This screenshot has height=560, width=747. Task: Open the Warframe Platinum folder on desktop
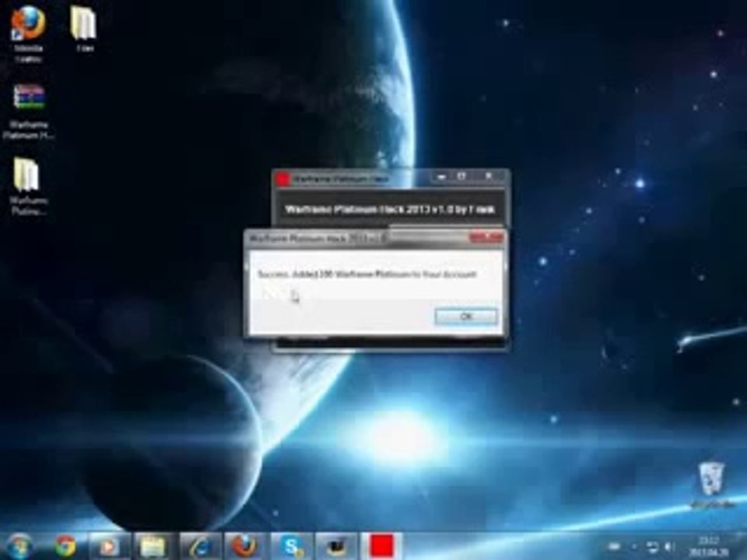[28, 186]
